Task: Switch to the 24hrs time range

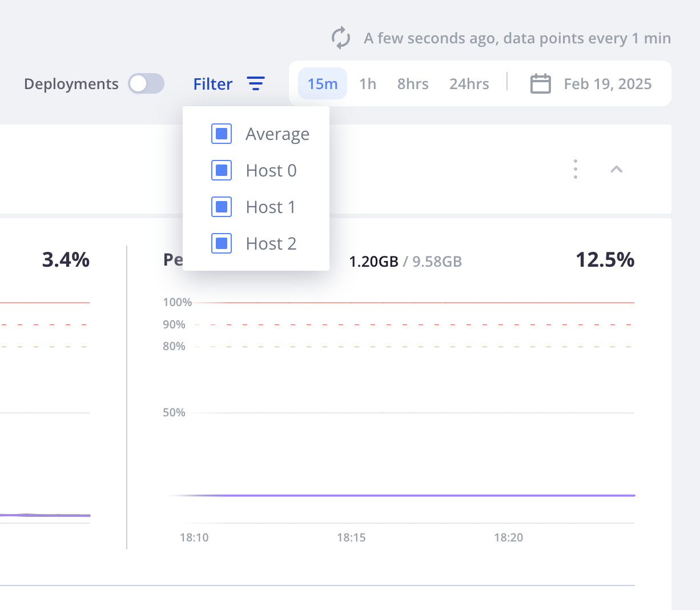Action: 469,84
